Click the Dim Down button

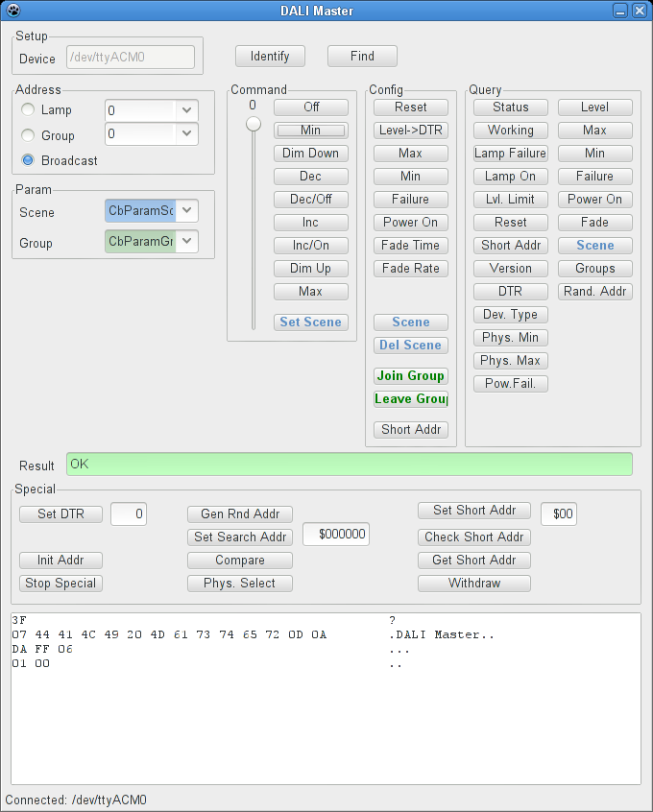311,154
